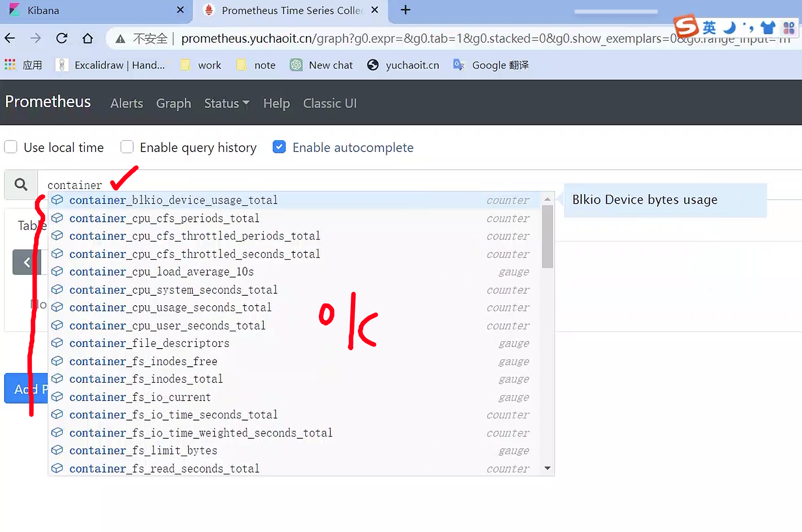This screenshot has width=802, height=532.
Task: Click the previous time chevron button
Action: 27,262
